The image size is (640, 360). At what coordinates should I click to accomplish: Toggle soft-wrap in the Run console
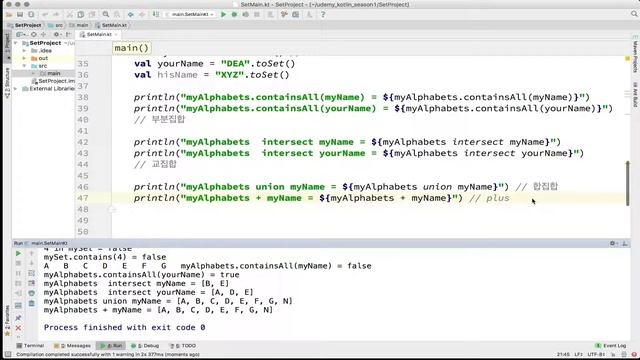pyautogui.click(x=31, y=273)
